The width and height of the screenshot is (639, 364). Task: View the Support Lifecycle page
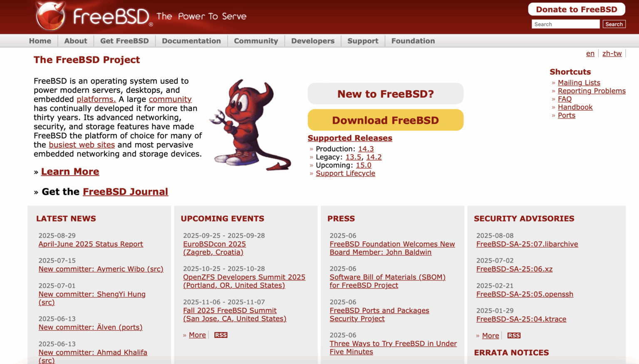345,173
